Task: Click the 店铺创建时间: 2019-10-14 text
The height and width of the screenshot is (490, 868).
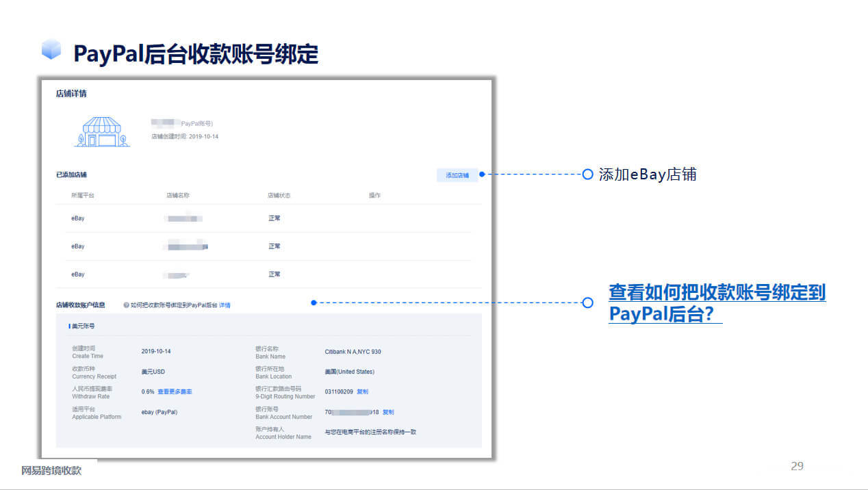Action: point(185,137)
